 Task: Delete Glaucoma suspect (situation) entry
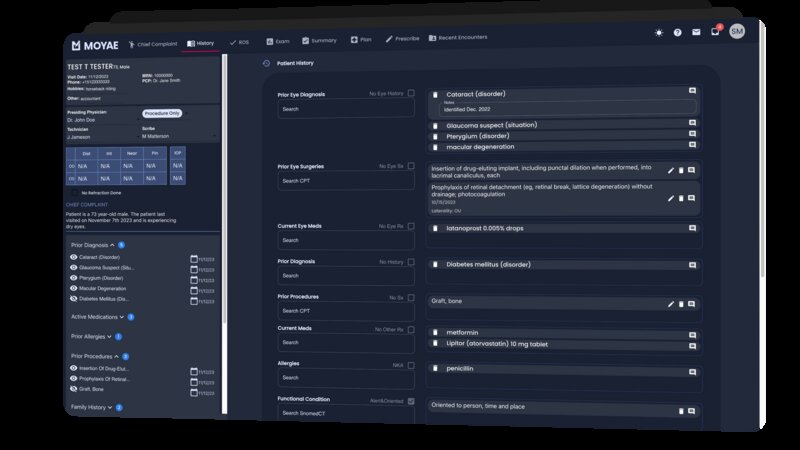pyautogui.click(x=435, y=126)
